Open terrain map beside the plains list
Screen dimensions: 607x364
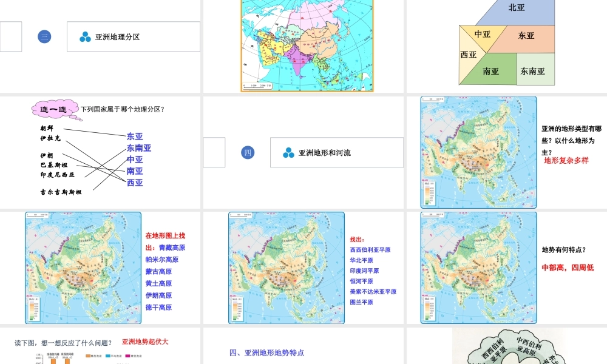coord(287,268)
